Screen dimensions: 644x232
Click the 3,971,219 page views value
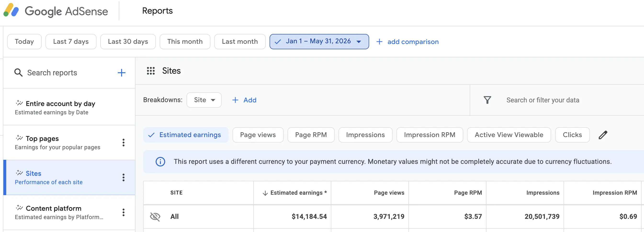[389, 216]
